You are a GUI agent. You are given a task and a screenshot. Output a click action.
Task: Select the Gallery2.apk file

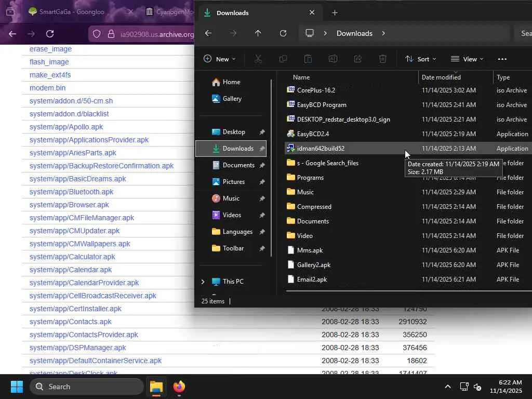pos(407,265)
